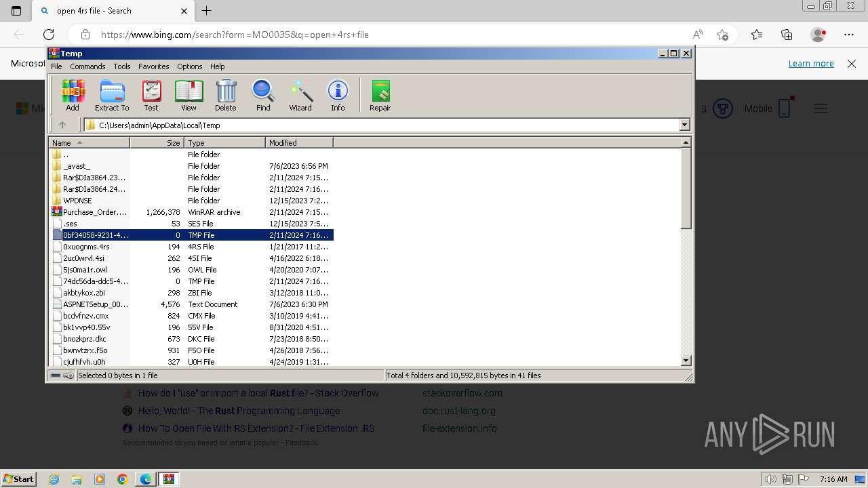Select the .ses file row
This screenshot has width=868, height=488.
tap(191, 224)
